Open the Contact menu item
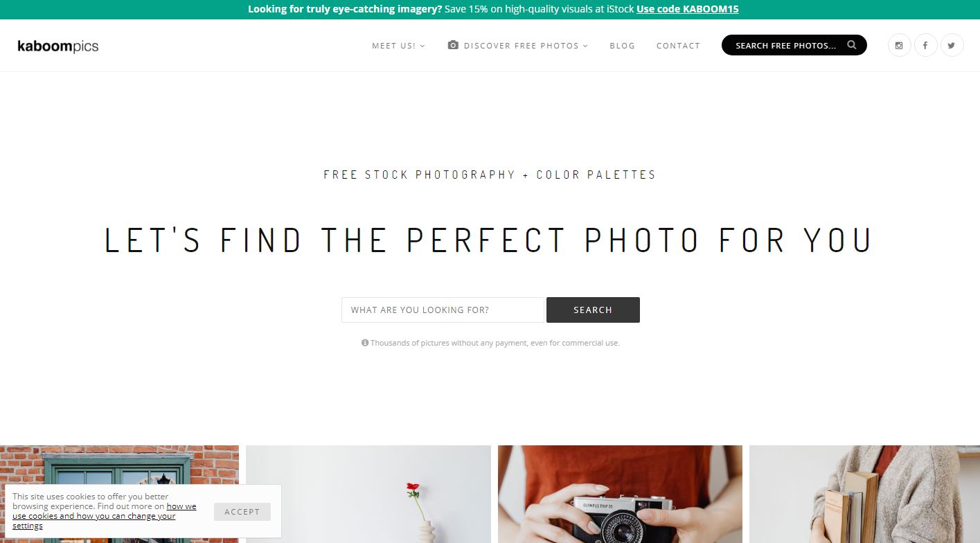The width and height of the screenshot is (980, 543). click(x=678, y=46)
